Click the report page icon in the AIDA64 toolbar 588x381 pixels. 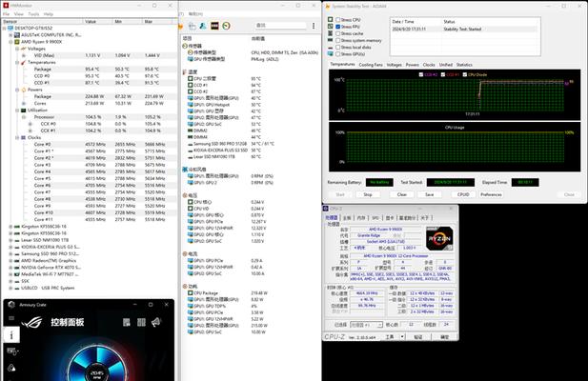(192, 26)
